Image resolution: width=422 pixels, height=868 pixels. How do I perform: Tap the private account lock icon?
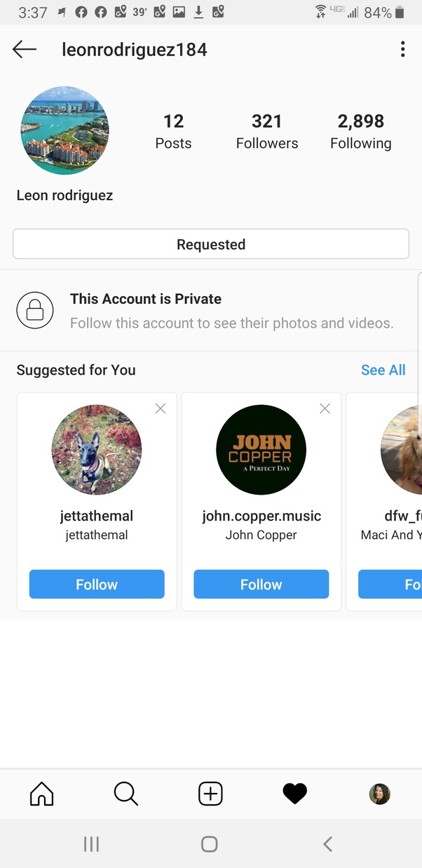click(x=34, y=310)
